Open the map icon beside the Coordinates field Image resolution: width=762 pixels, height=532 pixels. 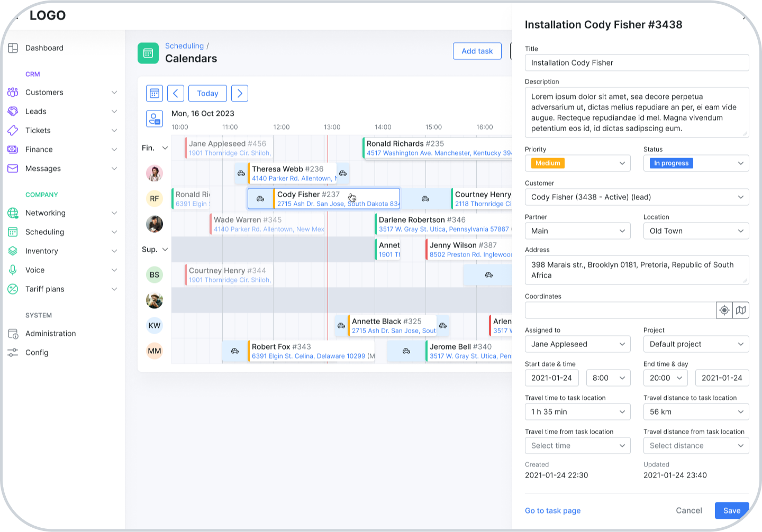tap(741, 310)
